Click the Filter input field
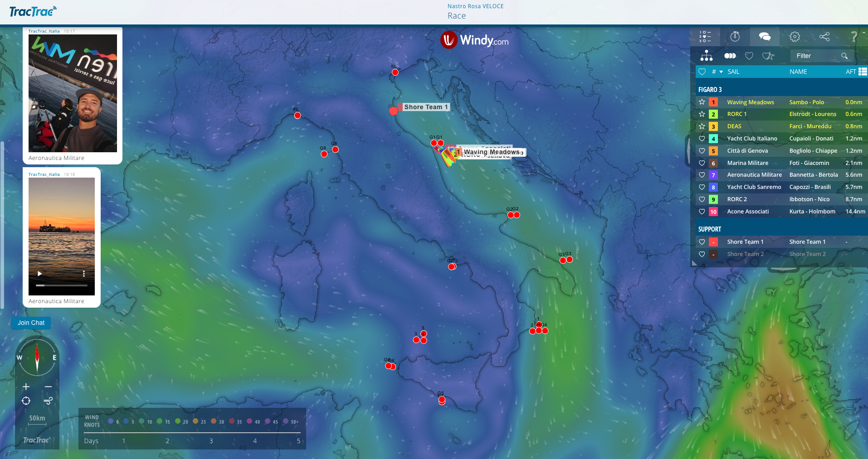 pyautogui.click(x=817, y=56)
